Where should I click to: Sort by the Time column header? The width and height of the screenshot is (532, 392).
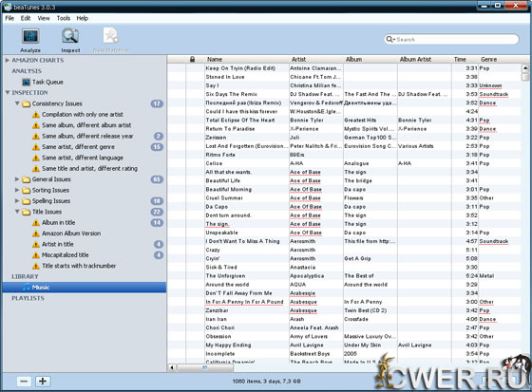tap(465, 60)
